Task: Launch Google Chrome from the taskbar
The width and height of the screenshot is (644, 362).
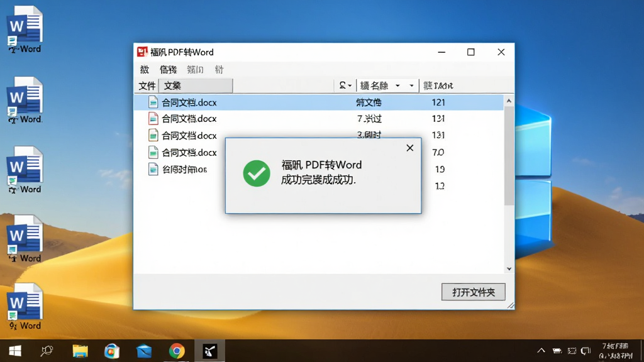Action: [x=177, y=351]
